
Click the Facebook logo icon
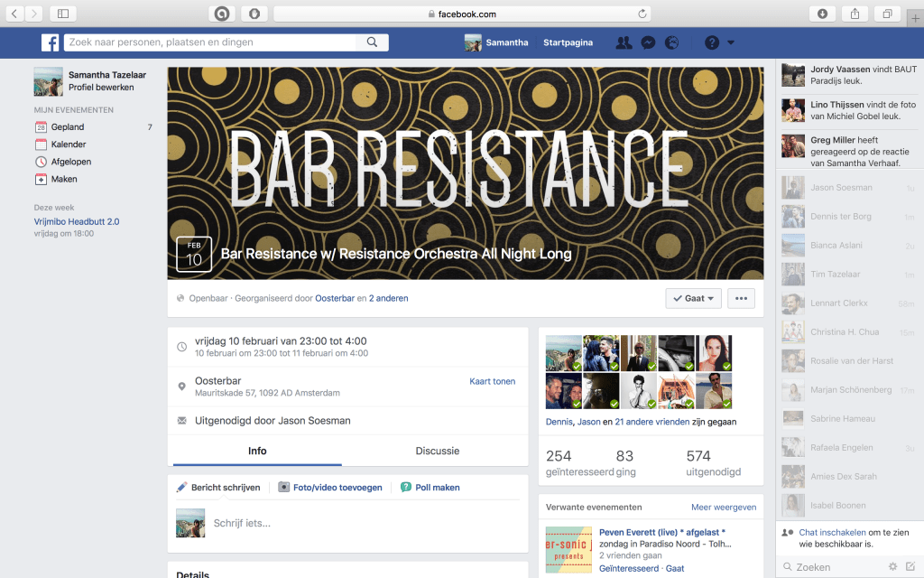pyautogui.click(x=50, y=42)
